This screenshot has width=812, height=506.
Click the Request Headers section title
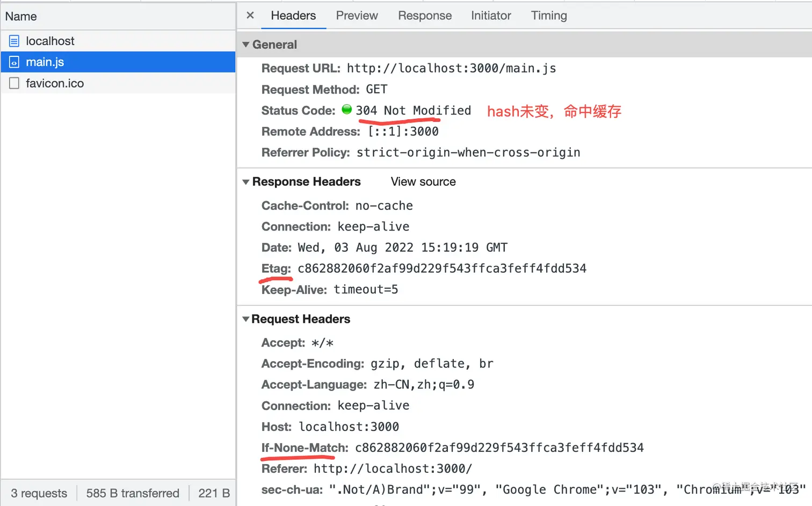pos(301,319)
